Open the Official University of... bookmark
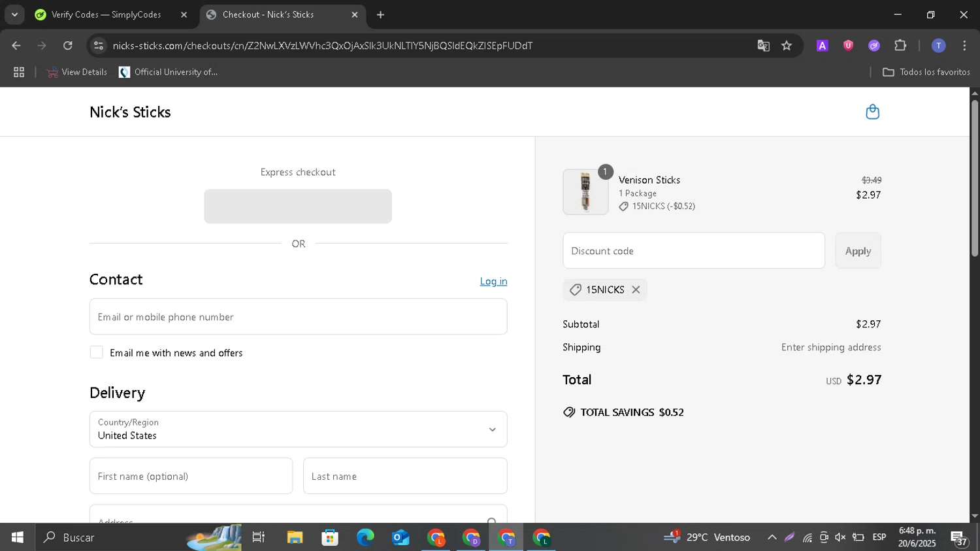The height and width of the screenshot is (551, 980). pyautogui.click(x=168, y=73)
